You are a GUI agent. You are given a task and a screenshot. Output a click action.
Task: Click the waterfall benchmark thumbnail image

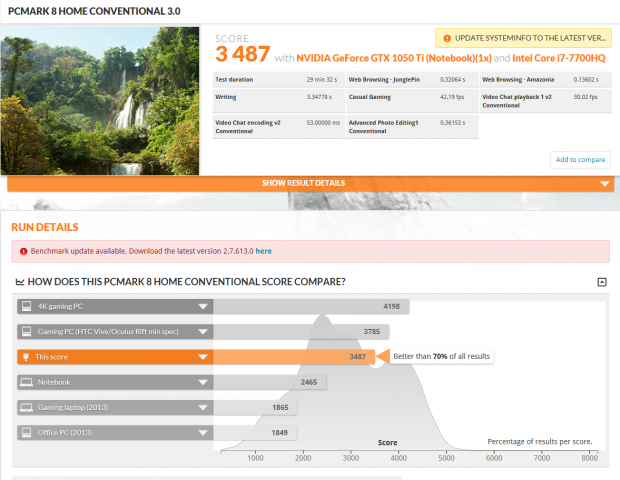[x=100, y=101]
